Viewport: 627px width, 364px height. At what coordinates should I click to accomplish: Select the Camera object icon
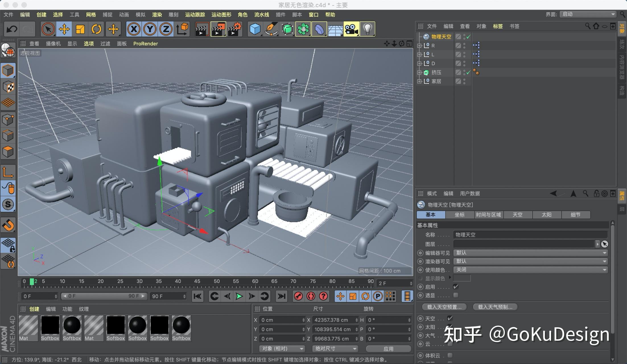pyautogui.click(x=350, y=29)
